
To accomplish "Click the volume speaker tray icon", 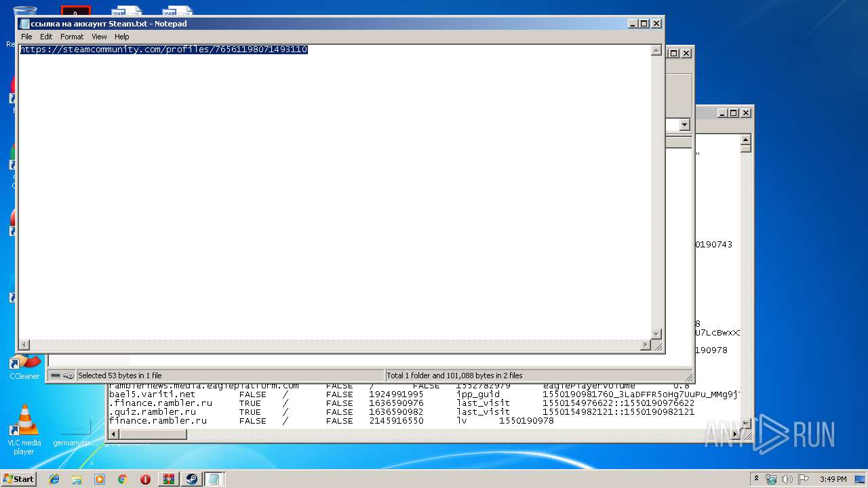I will [x=787, y=479].
